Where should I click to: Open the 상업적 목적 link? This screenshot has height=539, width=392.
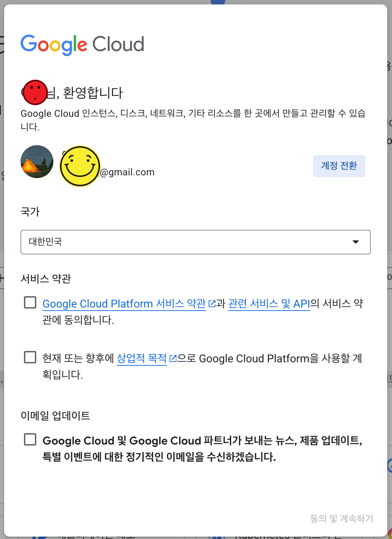tap(142, 359)
